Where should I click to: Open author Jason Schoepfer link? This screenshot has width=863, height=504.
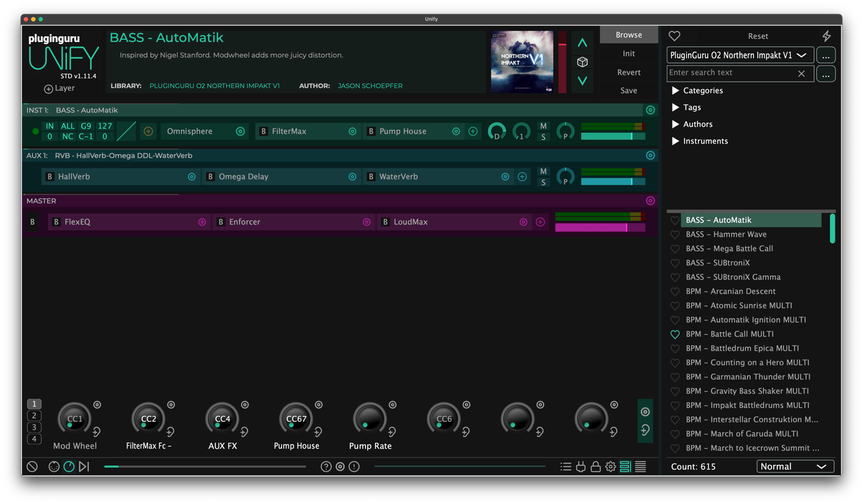point(370,86)
